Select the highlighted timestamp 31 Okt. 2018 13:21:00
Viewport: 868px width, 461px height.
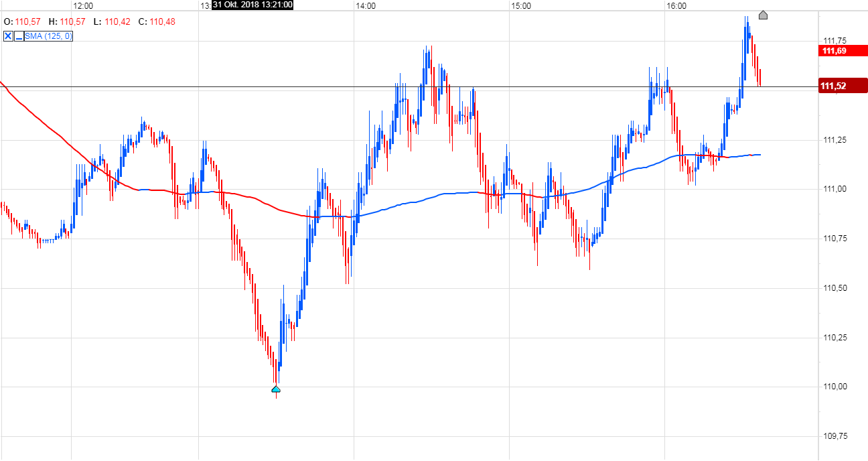252,5
